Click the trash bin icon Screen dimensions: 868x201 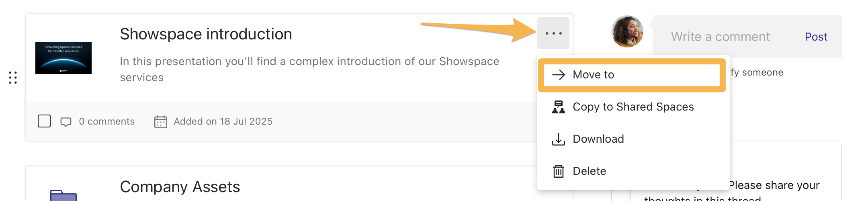pyautogui.click(x=559, y=171)
